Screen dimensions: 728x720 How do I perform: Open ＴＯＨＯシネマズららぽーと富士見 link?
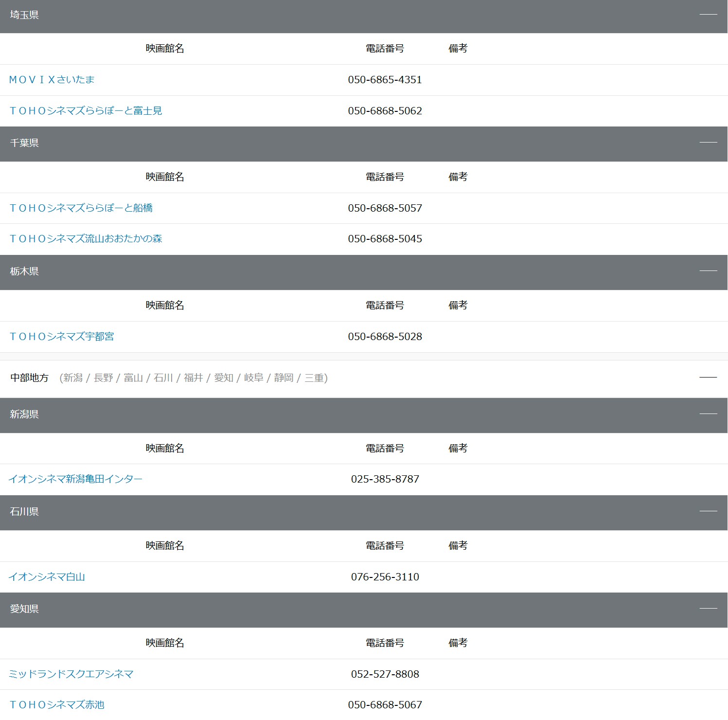point(86,111)
